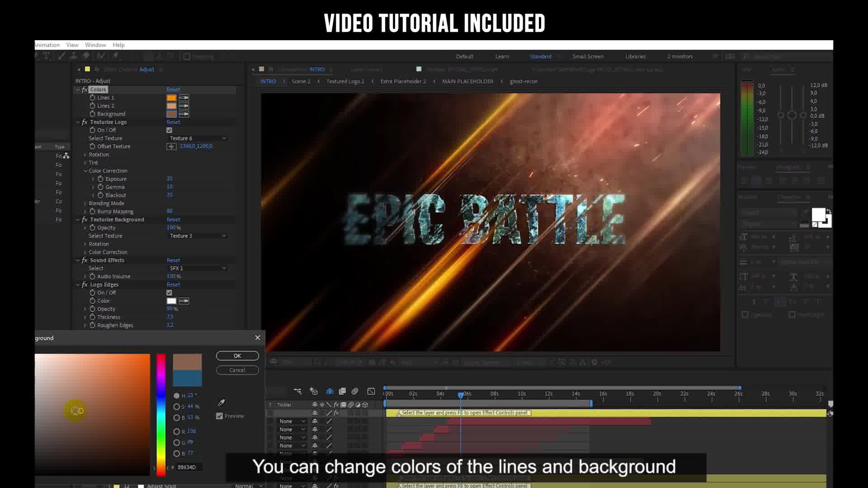Screen dimensions: 868x488
Task: Toggle the fx icon of Sound Effects
Action: tap(85, 260)
